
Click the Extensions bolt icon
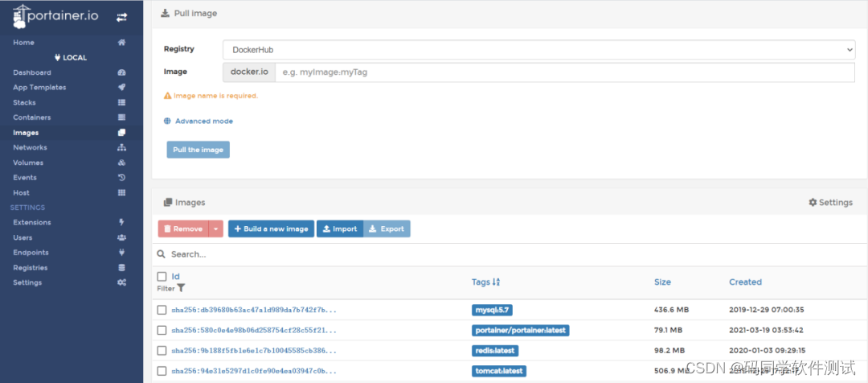click(122, 222)
